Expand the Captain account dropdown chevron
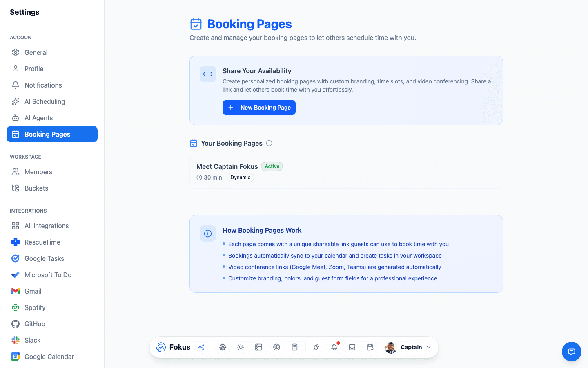Viewport: 588px width, 368px height. point(429,347)
